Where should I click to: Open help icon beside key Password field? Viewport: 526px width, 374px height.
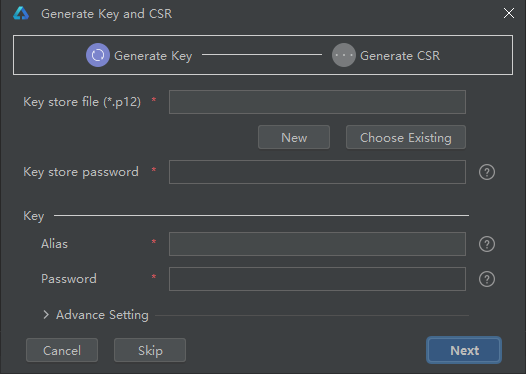click(x=487, y=279)
